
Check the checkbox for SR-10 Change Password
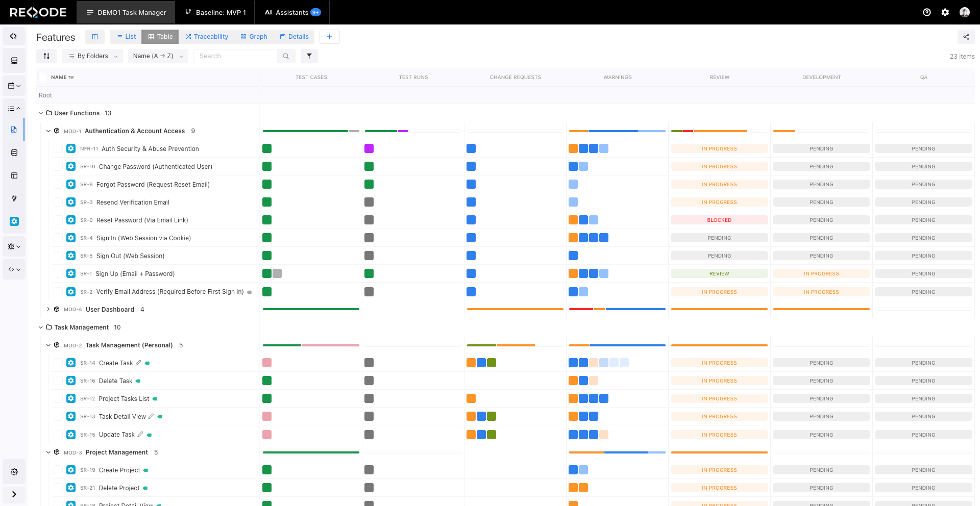58,166
